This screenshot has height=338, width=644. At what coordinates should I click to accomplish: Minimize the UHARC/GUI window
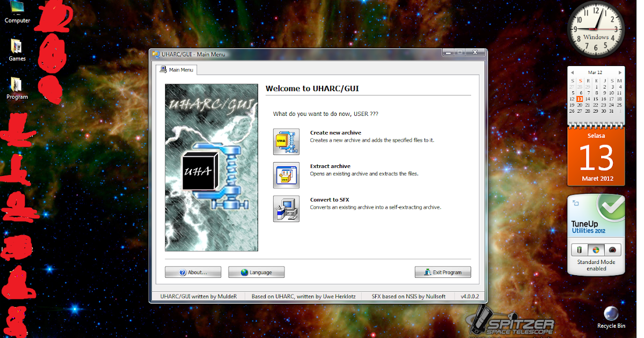[x=448, y=53]
